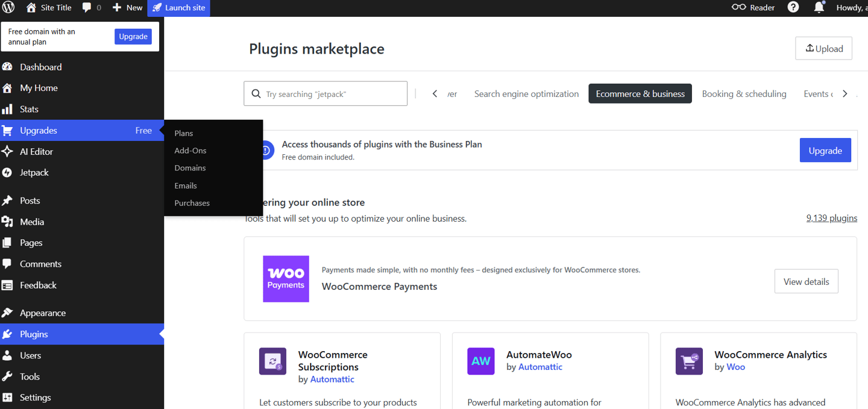
Task: Open the help question-mark icon
Action: point(793,8)
